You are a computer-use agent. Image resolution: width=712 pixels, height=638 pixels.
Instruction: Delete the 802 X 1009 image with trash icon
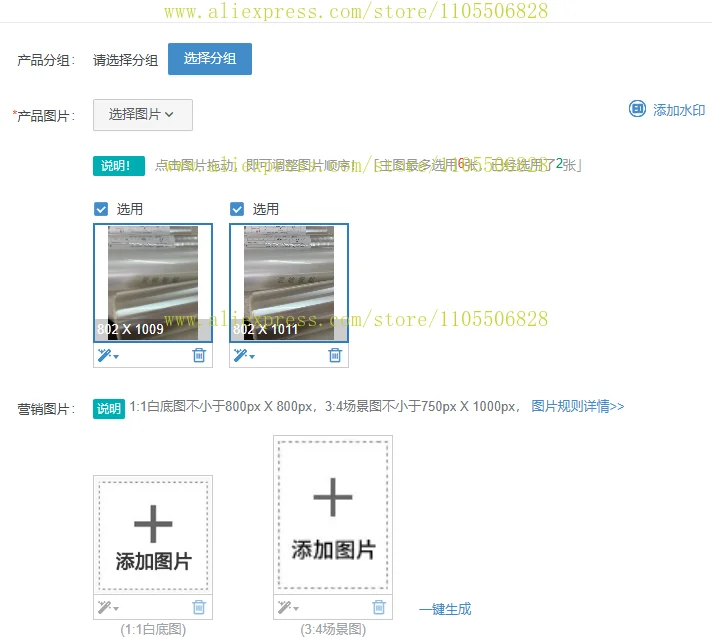(x=199, y=355)
